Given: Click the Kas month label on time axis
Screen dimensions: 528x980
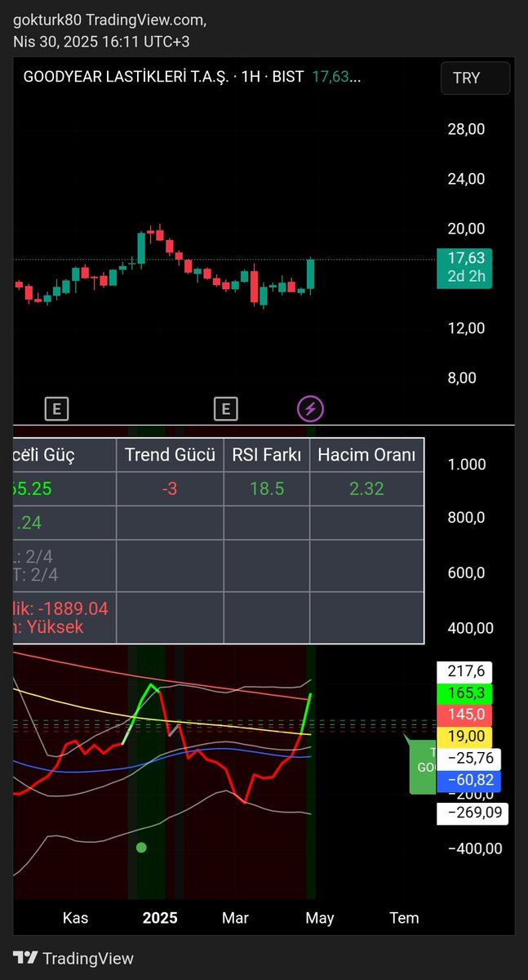Looking at the screenshot, I should (76, 918).
